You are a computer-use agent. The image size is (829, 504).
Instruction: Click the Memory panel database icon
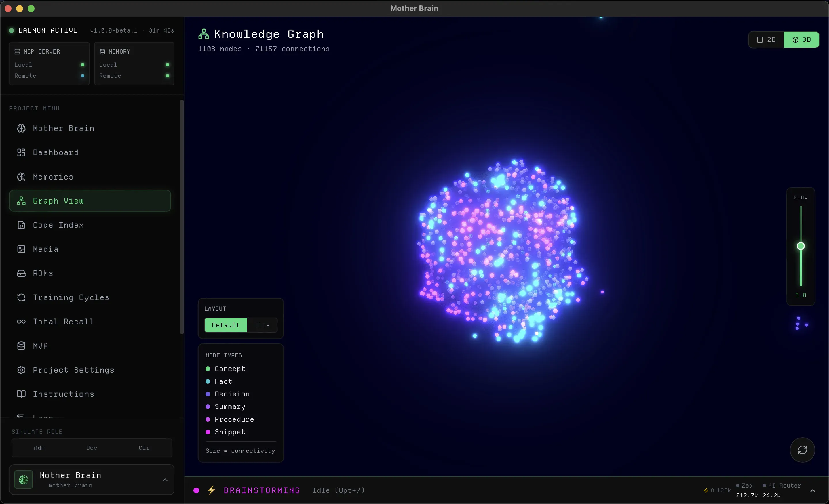102,52
